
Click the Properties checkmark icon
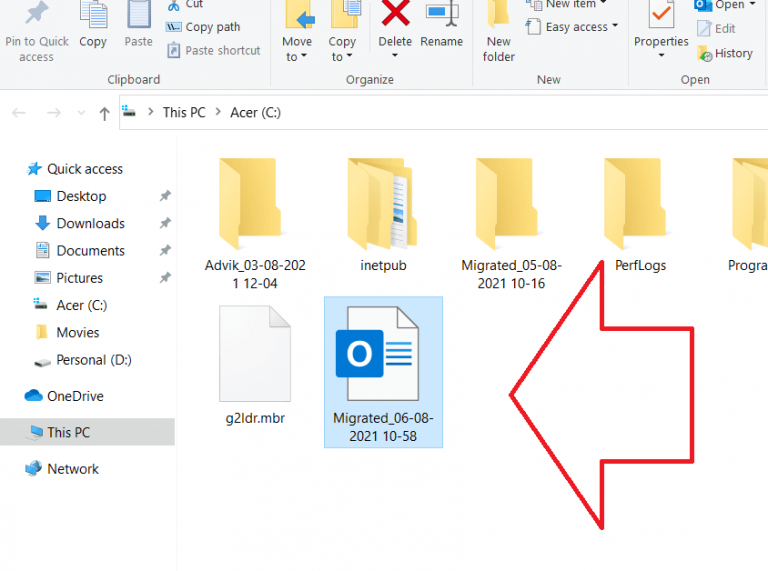click(x=661, y=15)
